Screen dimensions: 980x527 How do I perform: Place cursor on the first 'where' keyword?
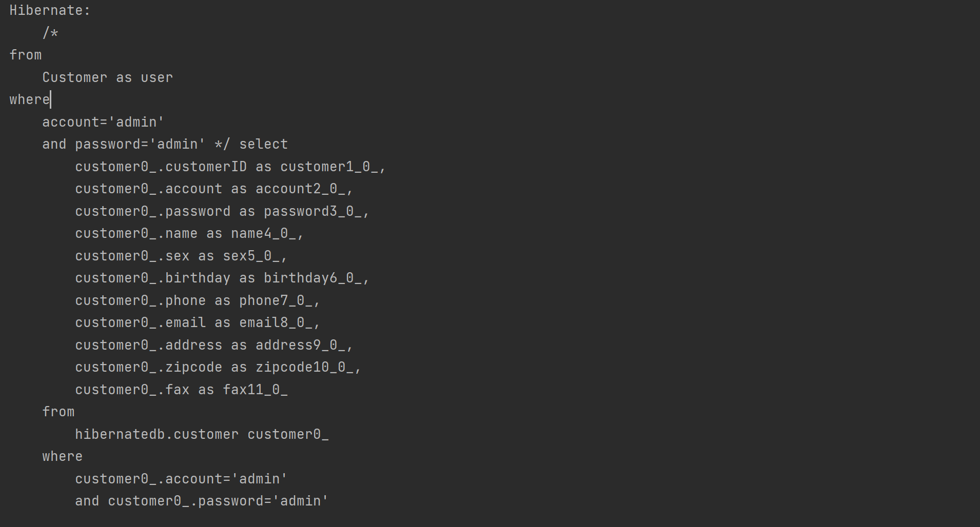pyautogui.click(x=30, y=99)
